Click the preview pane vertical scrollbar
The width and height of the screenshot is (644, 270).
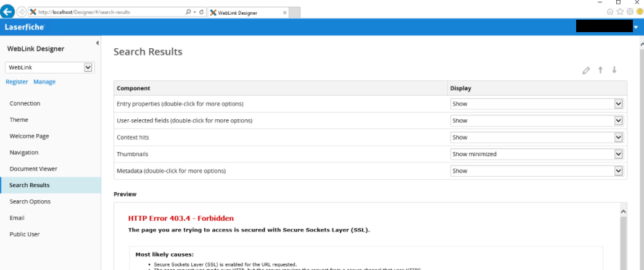pyautogui.click(x=623, y=243)
